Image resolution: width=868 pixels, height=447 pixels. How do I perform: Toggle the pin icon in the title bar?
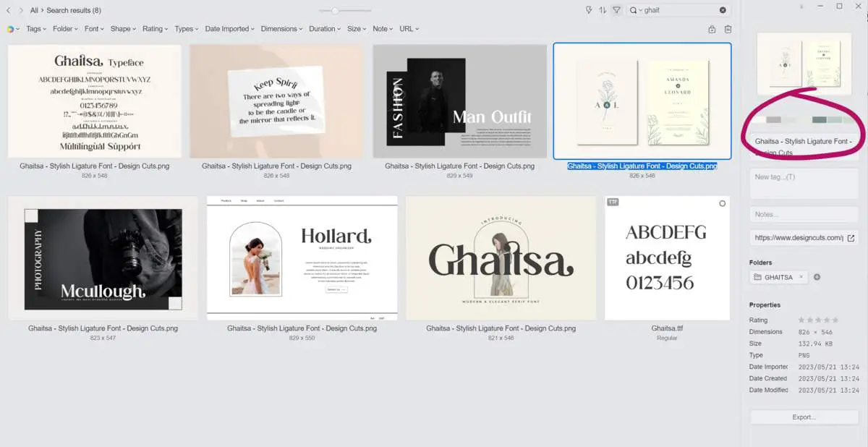(801, 7)
